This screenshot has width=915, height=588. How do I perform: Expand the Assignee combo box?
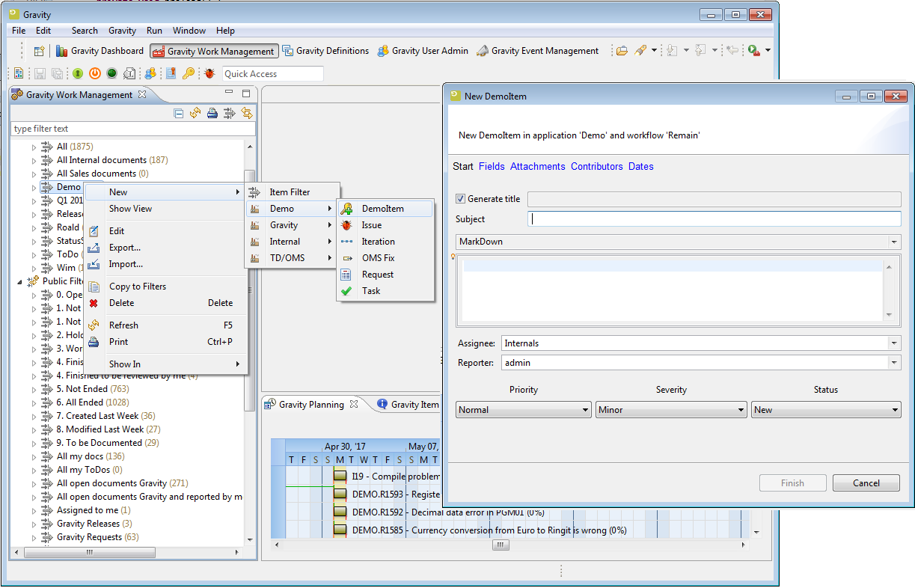pyautogui.click(x=894, y=343)
